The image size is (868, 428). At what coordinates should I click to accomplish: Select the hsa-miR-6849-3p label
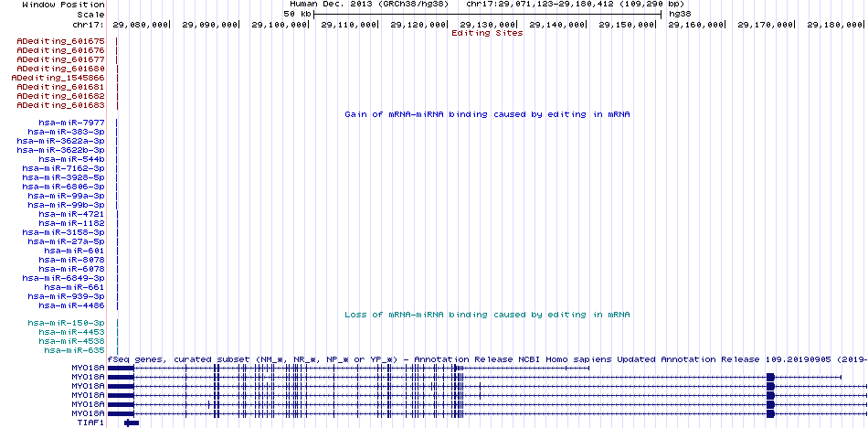[64, 278]
